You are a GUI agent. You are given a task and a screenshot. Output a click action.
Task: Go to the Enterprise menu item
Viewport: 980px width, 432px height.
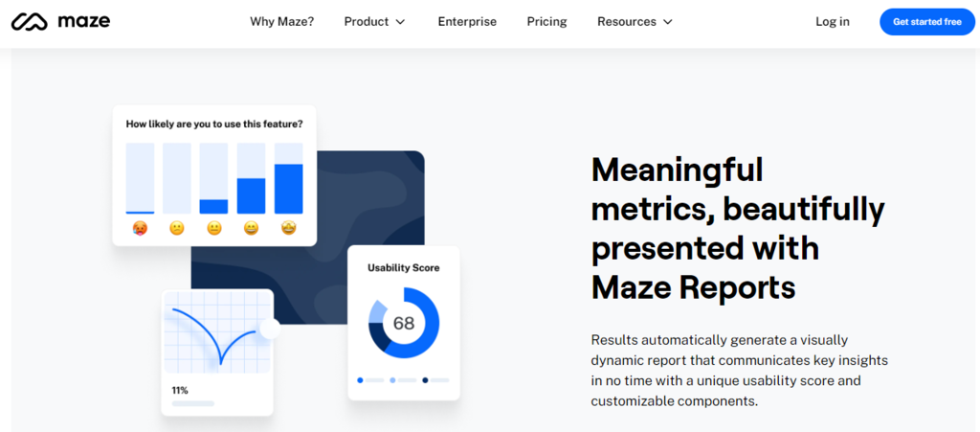click(467, 21)
